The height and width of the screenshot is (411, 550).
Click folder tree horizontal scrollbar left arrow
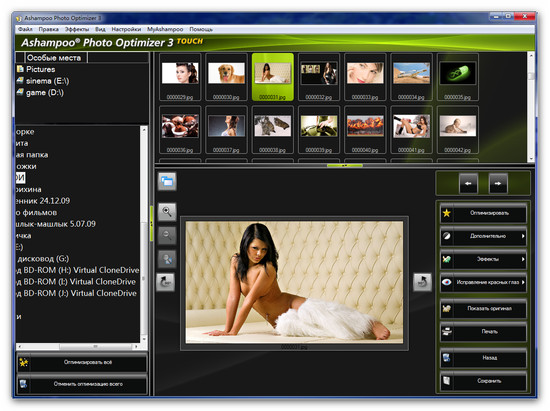click(20, 346)
